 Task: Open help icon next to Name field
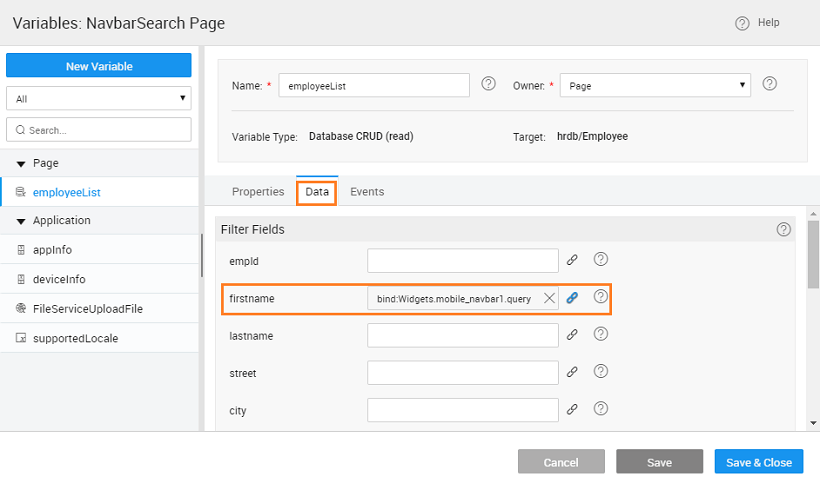[488, 84]
